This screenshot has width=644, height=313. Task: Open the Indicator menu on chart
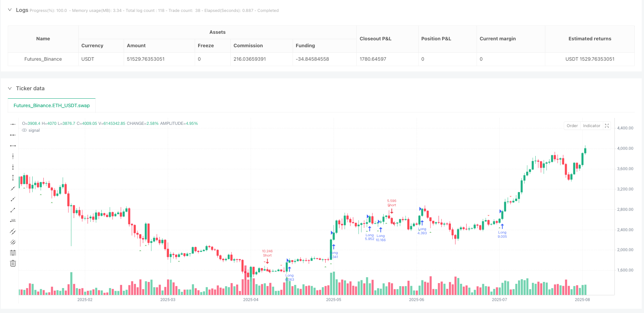click(591, 126)
